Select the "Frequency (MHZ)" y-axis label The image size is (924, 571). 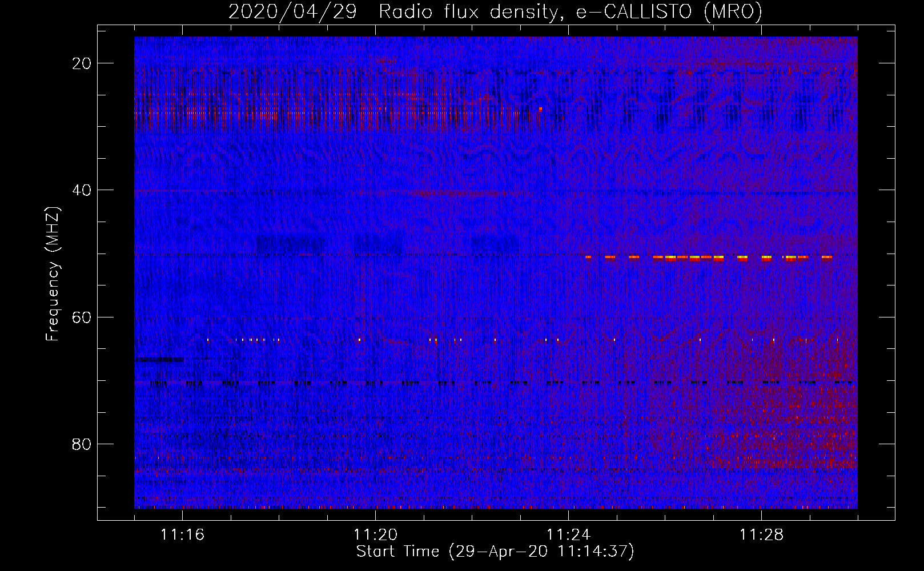pos(52,274)
